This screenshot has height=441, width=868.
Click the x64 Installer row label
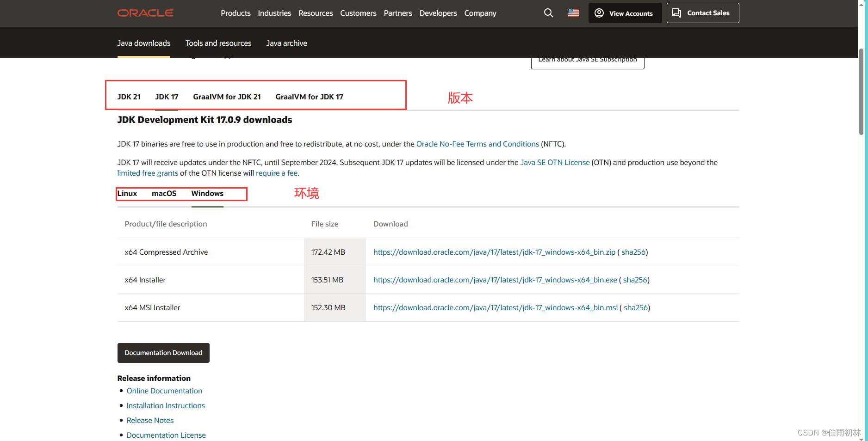click(x=145, y=280)
